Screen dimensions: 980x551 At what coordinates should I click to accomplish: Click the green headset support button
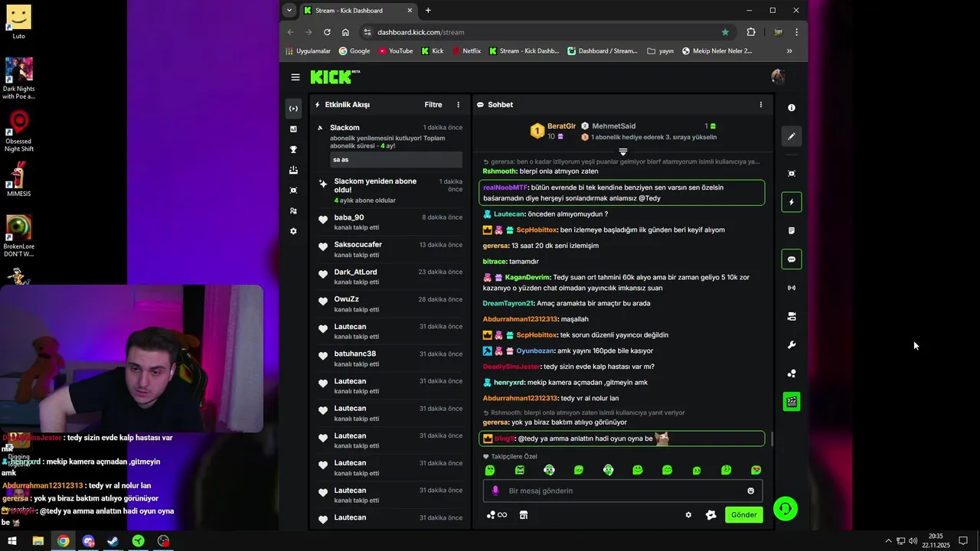point(785,509)
